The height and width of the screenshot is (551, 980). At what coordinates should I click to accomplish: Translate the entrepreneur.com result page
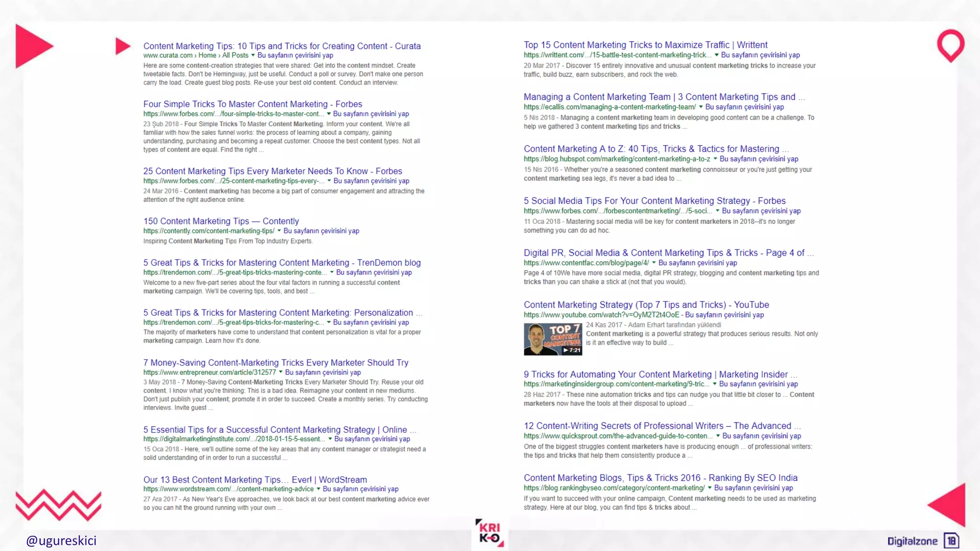(323, 372)
